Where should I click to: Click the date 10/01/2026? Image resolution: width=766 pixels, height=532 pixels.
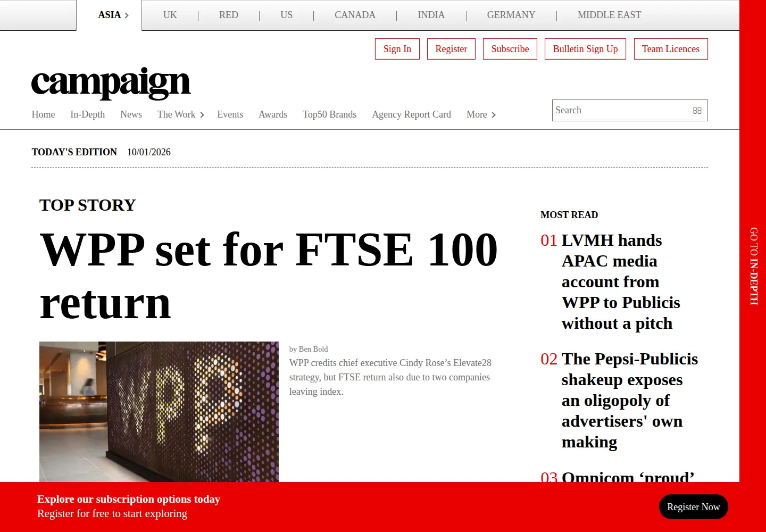click(x=149, y=152)
